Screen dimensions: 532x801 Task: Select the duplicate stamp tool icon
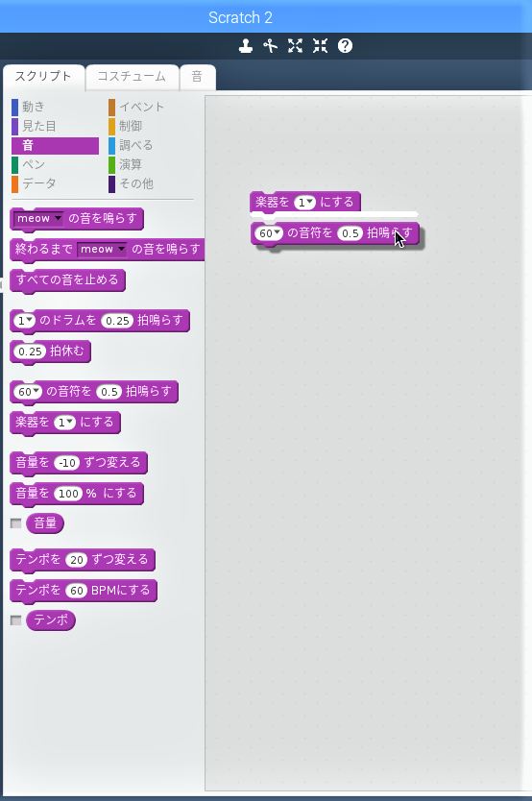(x=246, y=46)
